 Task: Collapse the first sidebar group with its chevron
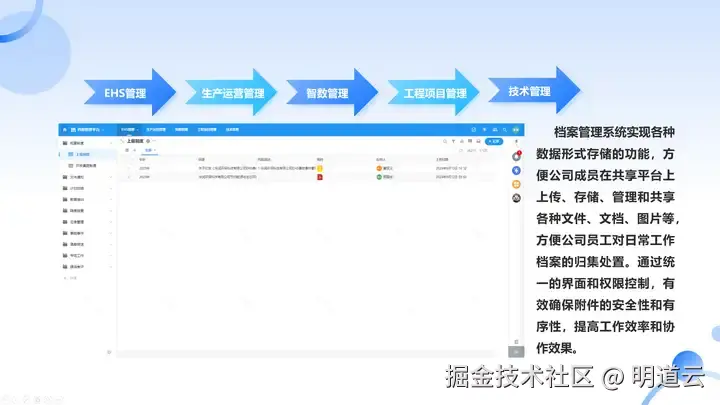[111, 143]
